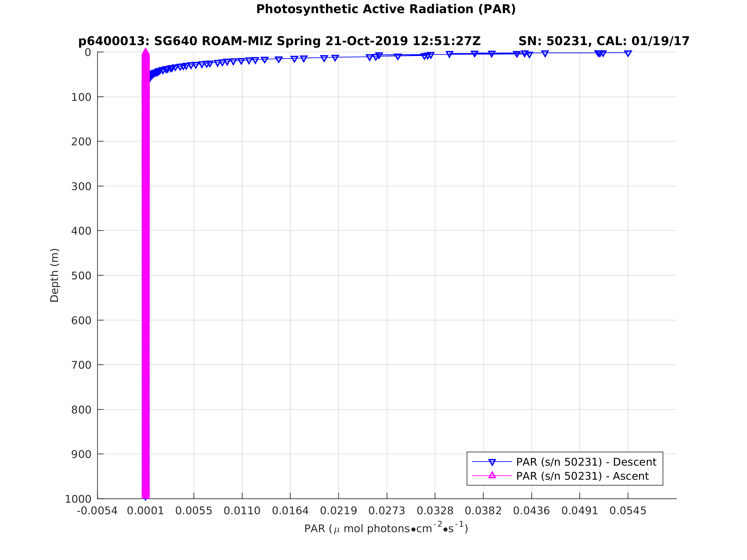The image size is (747, 560).
Task: Click y-axis tick label '1000'
Action: pyautogui.click(x=78, y=499)
